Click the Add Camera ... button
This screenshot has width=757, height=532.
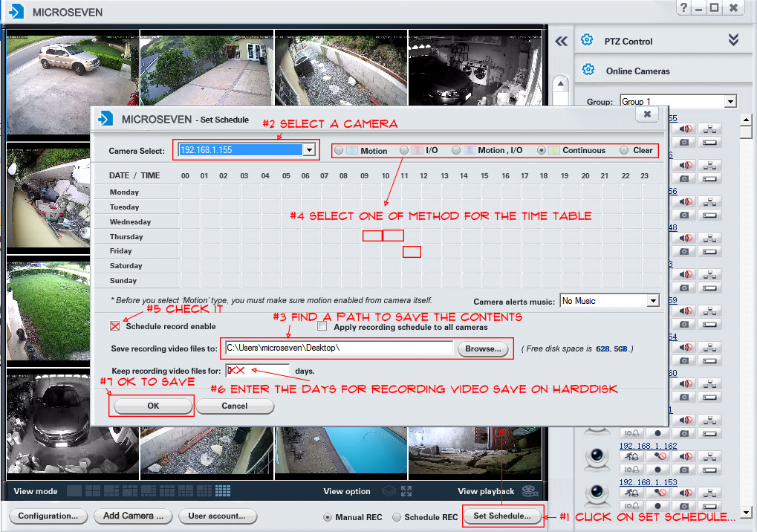(x=133, y=516)
